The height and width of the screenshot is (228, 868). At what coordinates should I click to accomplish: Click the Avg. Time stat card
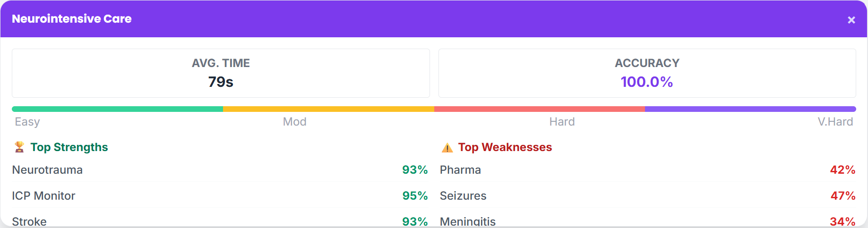pyautogui.click(x=221, y=73)
